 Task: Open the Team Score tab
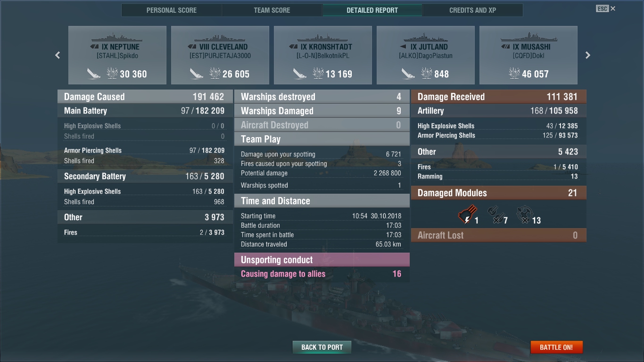pyautogui.click(x=272, y=10)
